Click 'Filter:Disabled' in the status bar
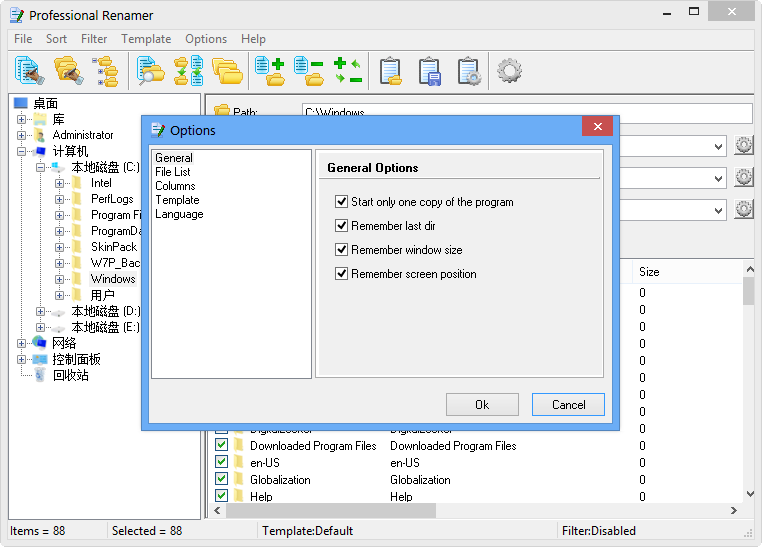 point(599,531)
